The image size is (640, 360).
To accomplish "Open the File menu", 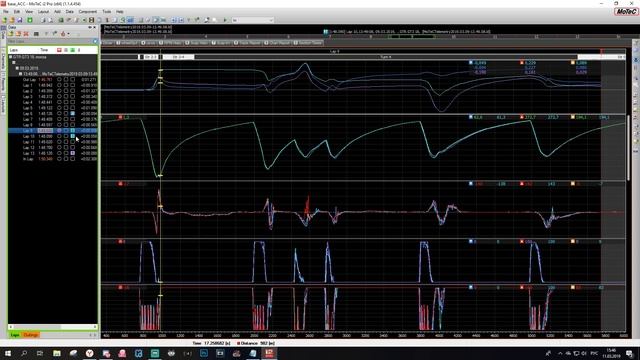I will coord(6,12).
